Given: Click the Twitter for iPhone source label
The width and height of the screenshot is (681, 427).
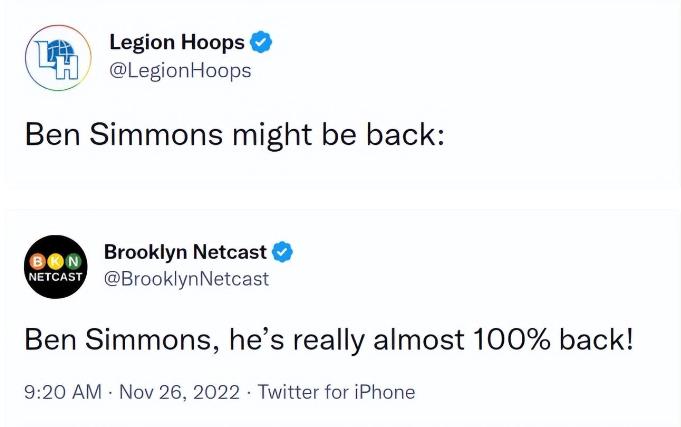Looking at the screenshot, I should (x=336, y=392).
